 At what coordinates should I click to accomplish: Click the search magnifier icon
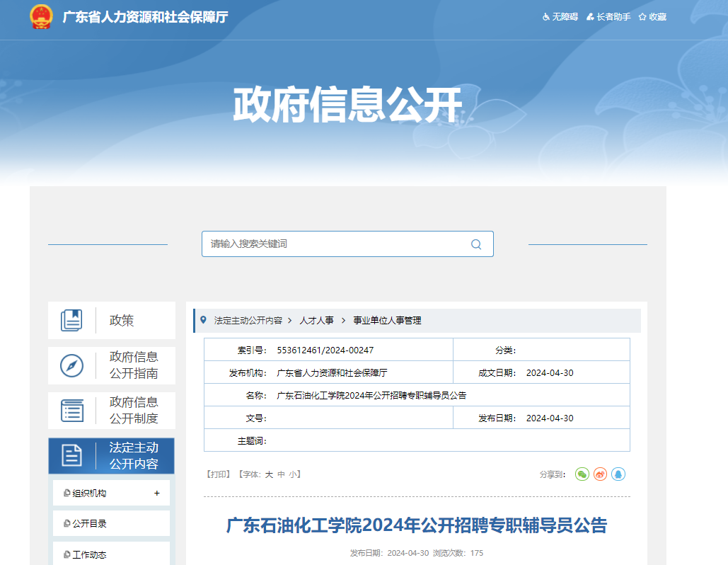click(476, 244)
